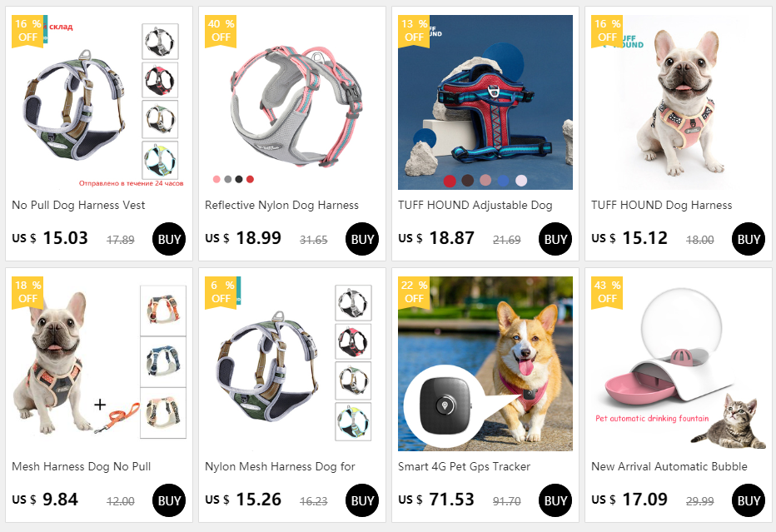Select the red harness variant on No Pull Vest
Image resolution: width=776 pixels, height=532 pixels.
pyautogui.click(x=160, y=80)
